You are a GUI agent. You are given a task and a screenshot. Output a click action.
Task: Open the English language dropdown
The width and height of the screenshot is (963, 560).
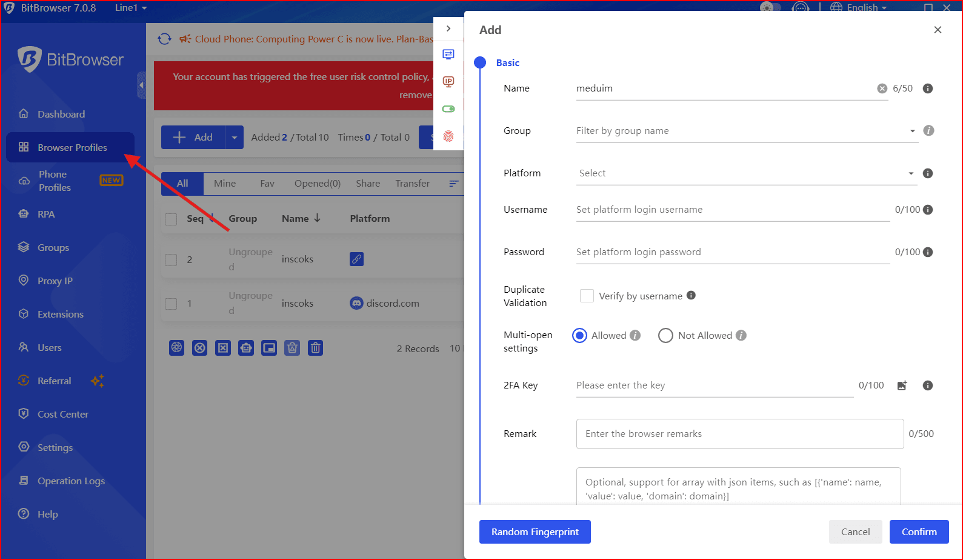867,7
